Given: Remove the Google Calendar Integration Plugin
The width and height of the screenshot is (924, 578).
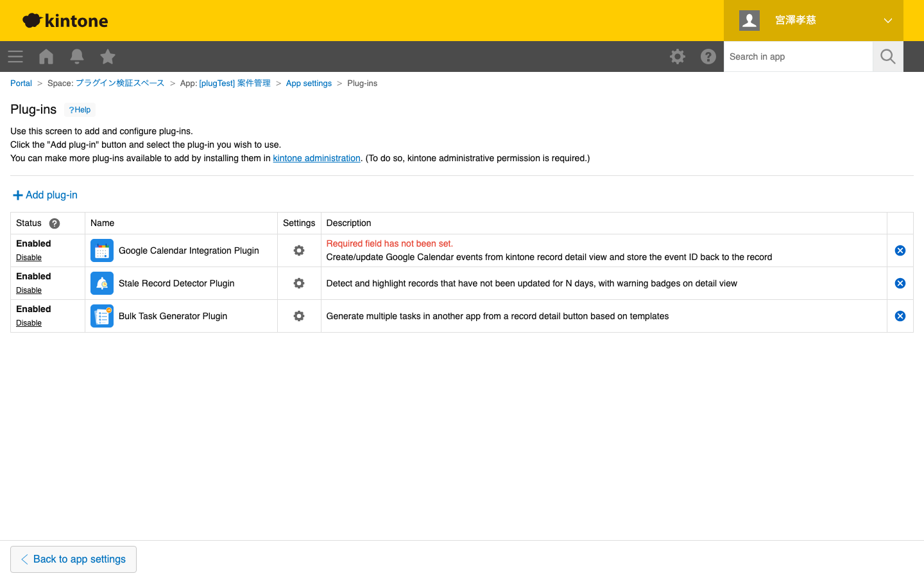Looking at the screenshot, I should pos(900,250).
